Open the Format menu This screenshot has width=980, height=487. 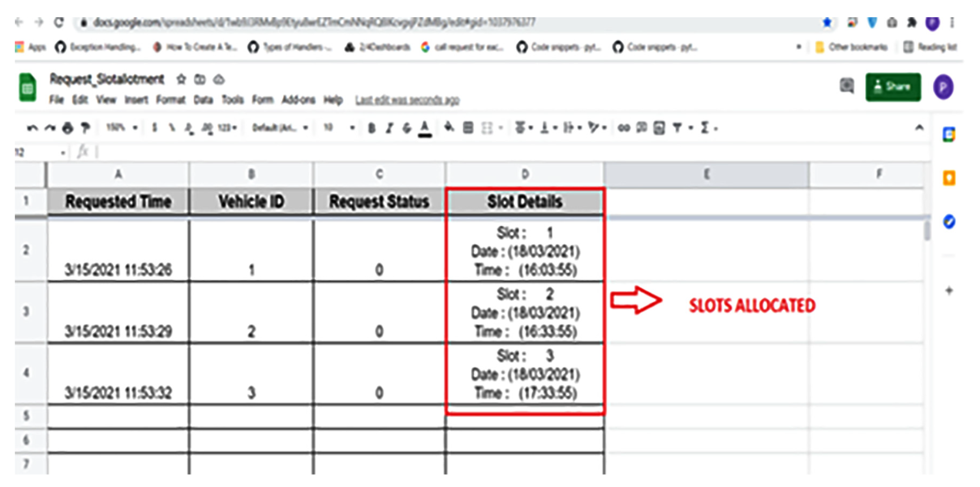click(x=170, y=100)
